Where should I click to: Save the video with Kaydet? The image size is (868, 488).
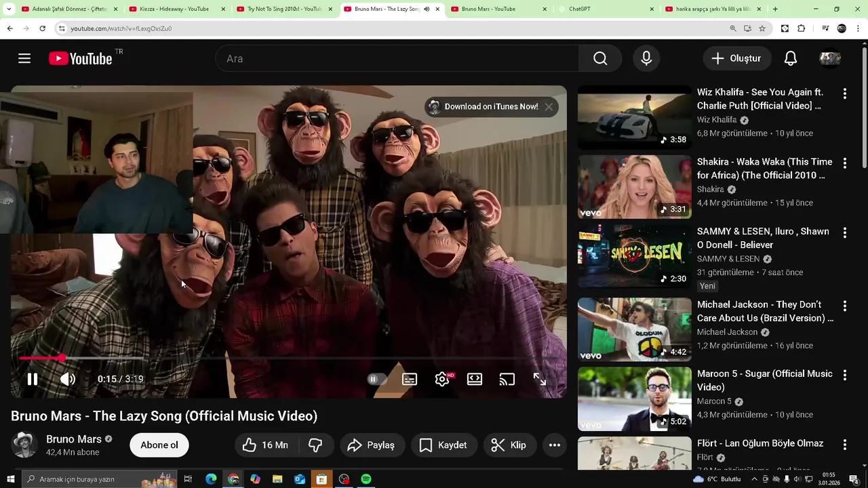click(x=443, y=445)
